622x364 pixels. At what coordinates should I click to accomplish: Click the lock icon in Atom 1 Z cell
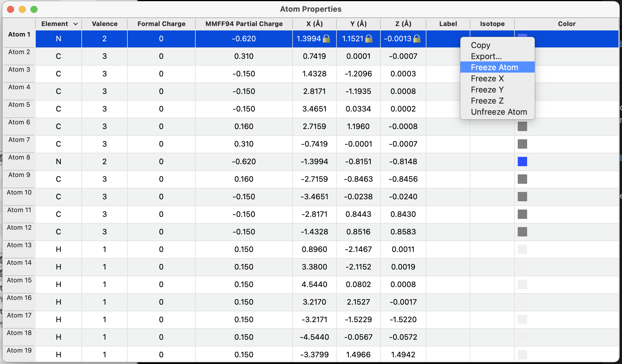tap(417, 39)
